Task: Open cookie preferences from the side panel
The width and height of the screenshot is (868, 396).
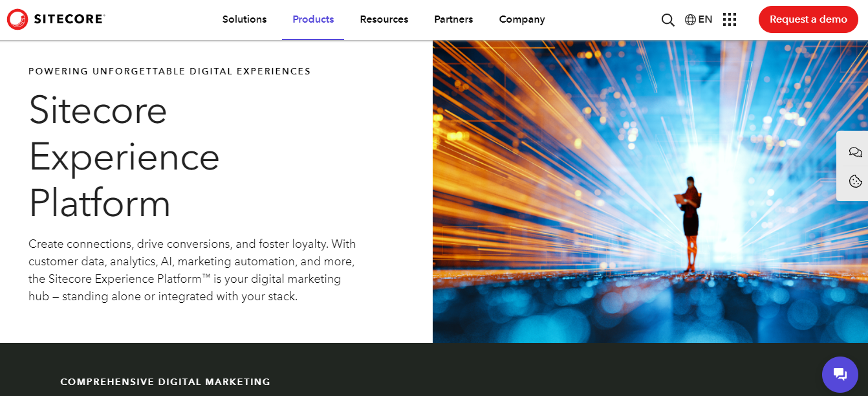Action: tap(854, 181)
